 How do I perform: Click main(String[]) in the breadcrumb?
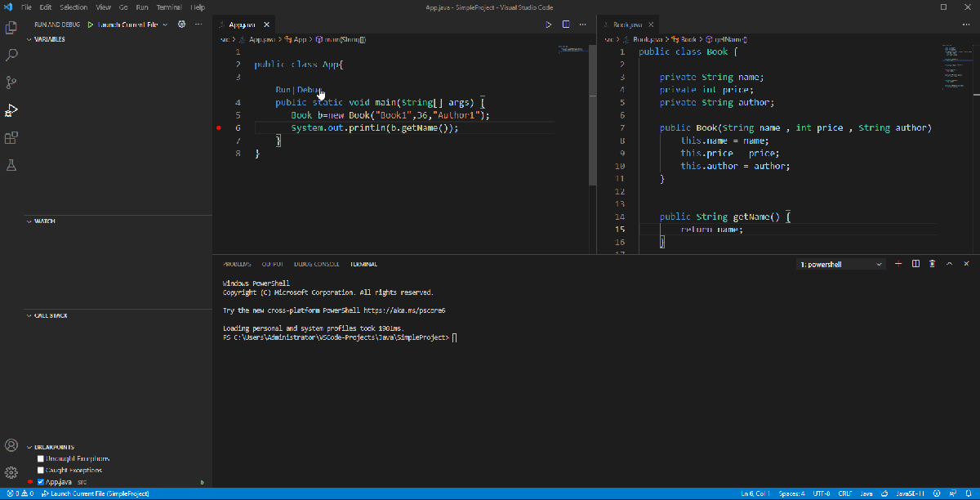tap(346, 38)
